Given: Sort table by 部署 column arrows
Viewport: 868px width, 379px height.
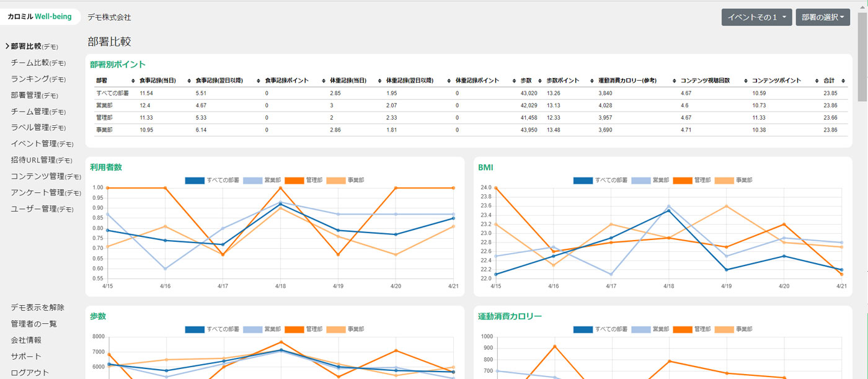Looking at the screenshot, I should click(133, 81).
